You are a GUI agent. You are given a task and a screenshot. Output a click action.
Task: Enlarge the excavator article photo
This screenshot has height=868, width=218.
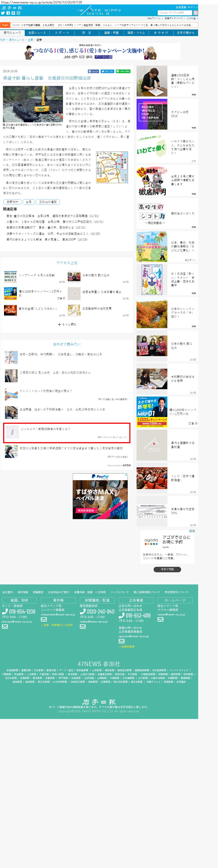(x=33, y=104)
